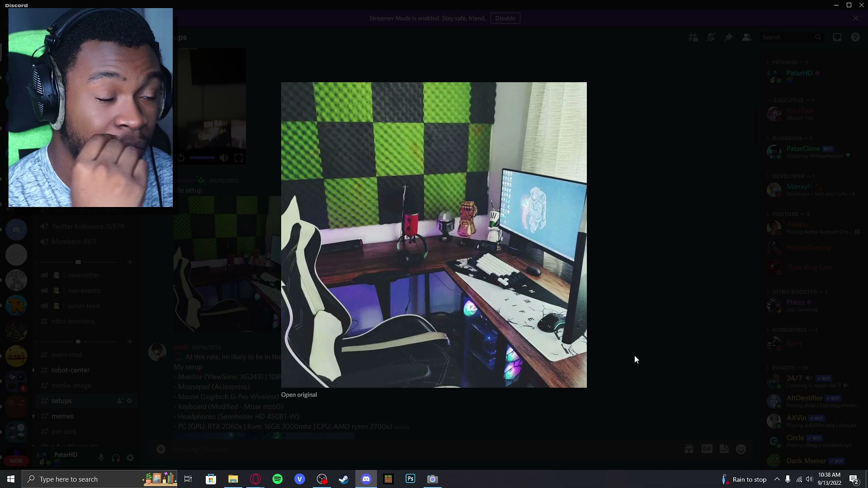Open the GIF picker button
Screen dimensions: 868x488
point(707,449)
